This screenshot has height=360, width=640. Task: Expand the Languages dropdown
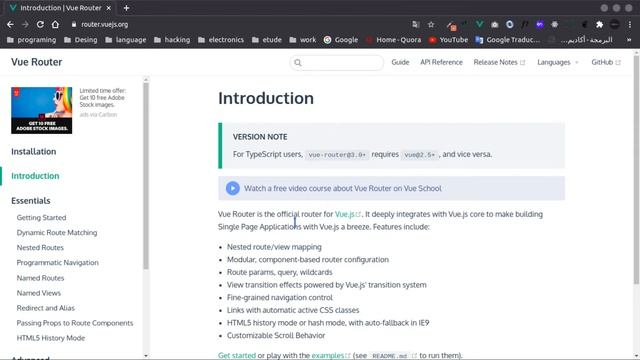(x=558, y=62)
